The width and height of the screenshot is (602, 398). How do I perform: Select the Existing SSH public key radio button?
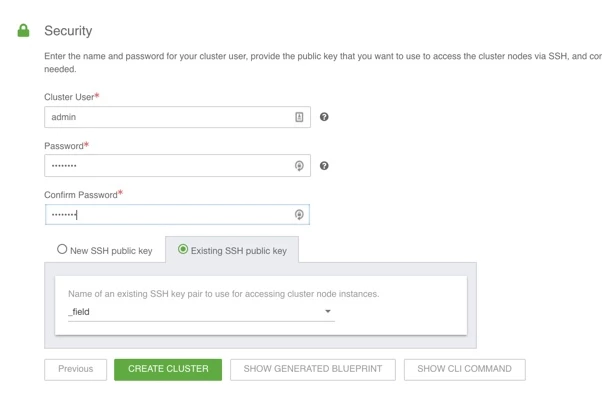183,249
